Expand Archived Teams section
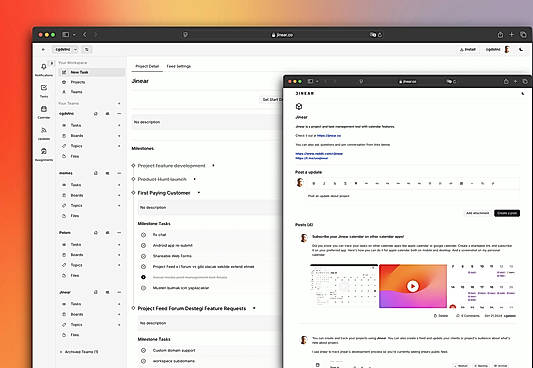Screen dimensions: 533x368 coord(79,352)
